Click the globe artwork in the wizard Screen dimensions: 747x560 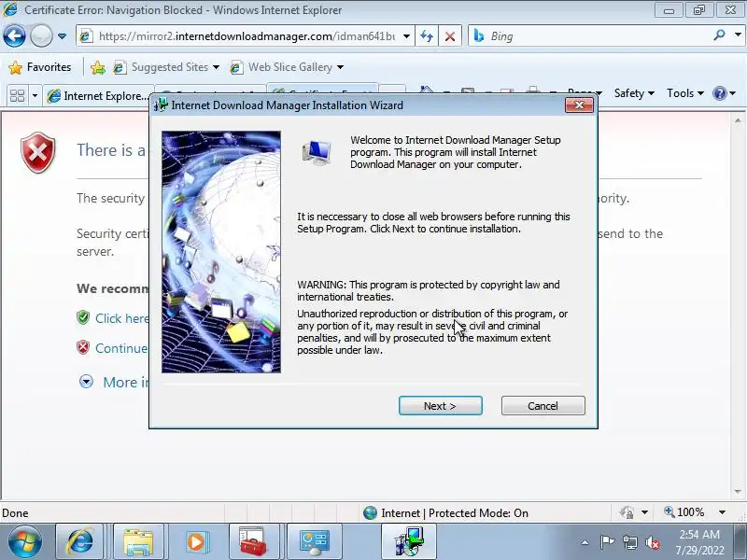click(221, 252)
